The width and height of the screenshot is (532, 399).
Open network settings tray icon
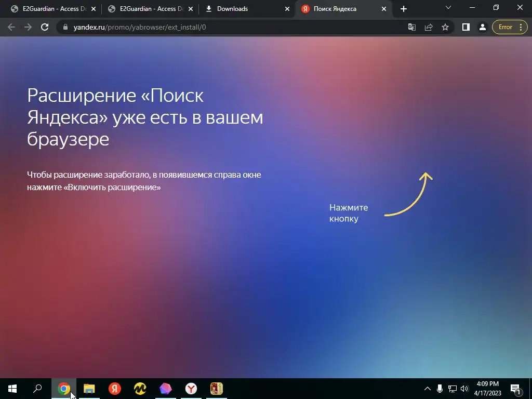pos(453,389)
